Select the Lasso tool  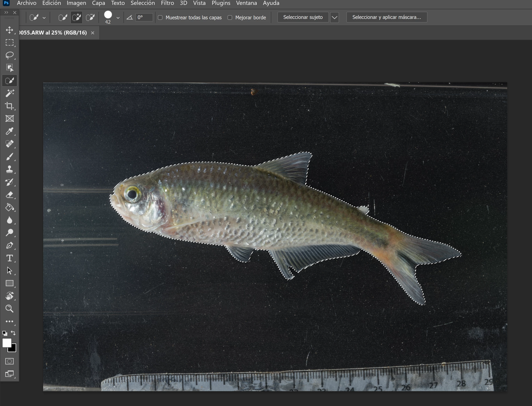(9, 55)
